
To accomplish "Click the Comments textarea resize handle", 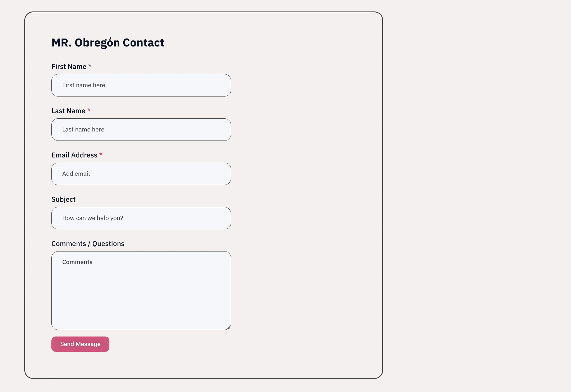I will pos(229,327).
